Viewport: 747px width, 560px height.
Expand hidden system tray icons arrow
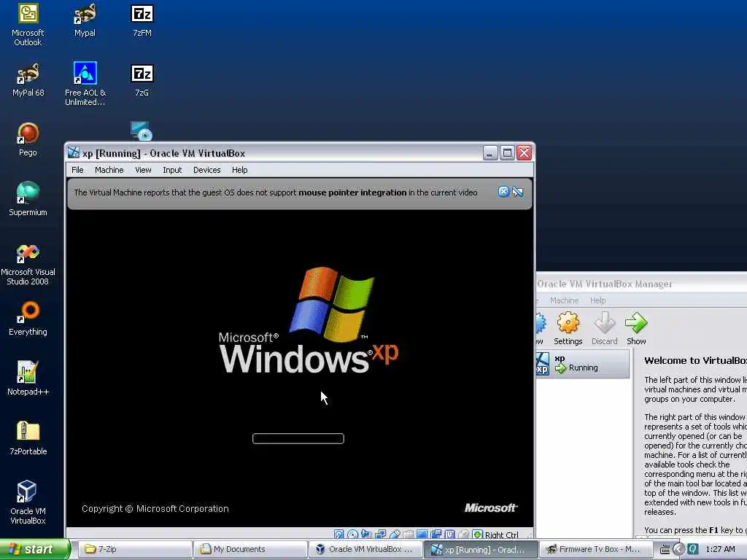(x=678, y=550)
